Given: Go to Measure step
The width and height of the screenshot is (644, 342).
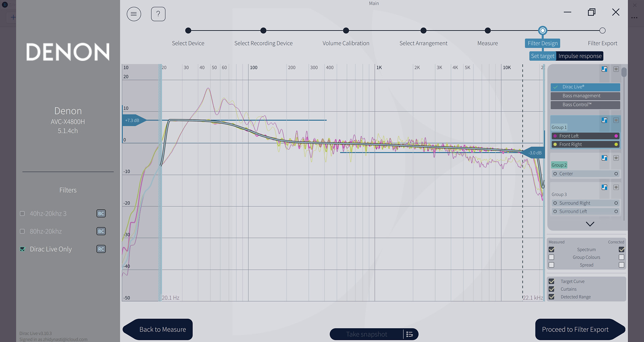Looking at the screenshot, I should click(x=488, y=31).
